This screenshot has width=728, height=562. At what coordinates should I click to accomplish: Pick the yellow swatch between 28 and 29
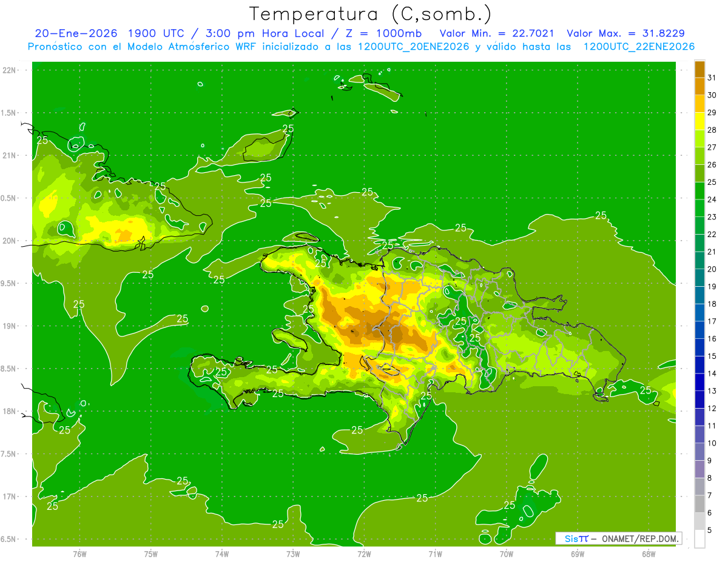[x=699, y=121]
